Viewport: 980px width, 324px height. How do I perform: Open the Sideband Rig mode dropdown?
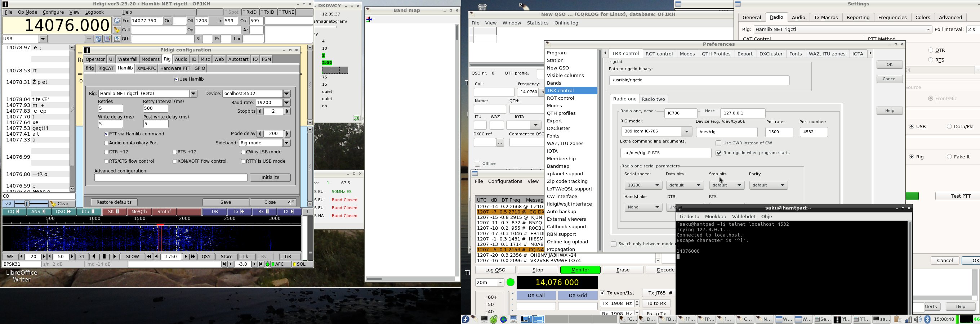coord(287,143)
